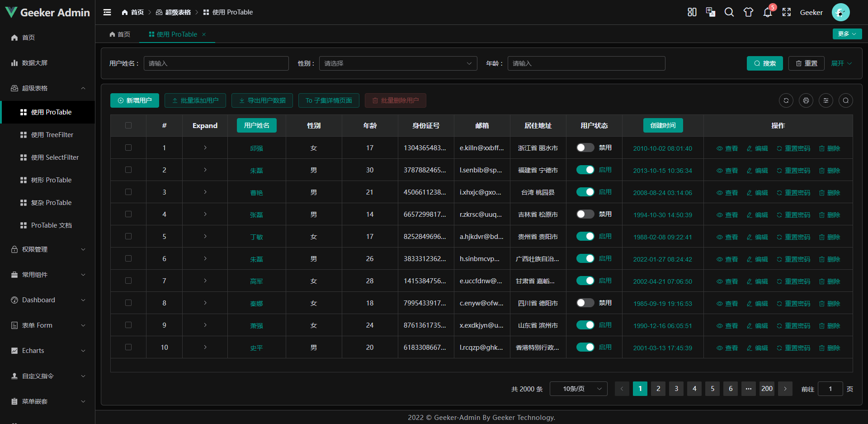Collapse the sidebar with the hamburger icon
868x424 pixels.
point(107,12)
